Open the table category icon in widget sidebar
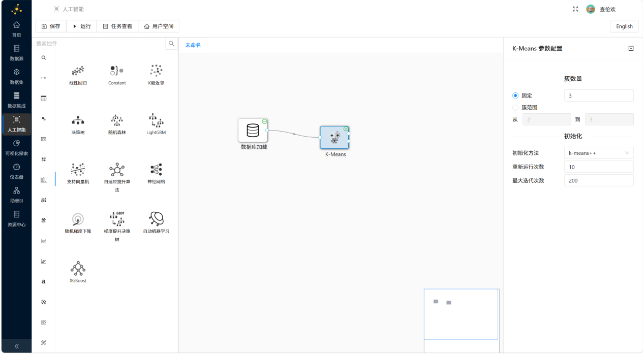This screenshot has width=644, height=354. tap(44, 99)
